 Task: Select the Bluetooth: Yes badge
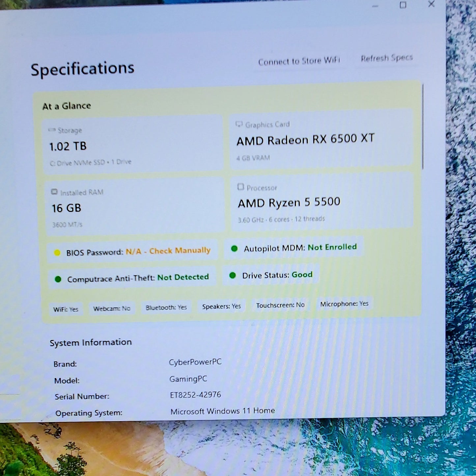[x=166, y=307]
